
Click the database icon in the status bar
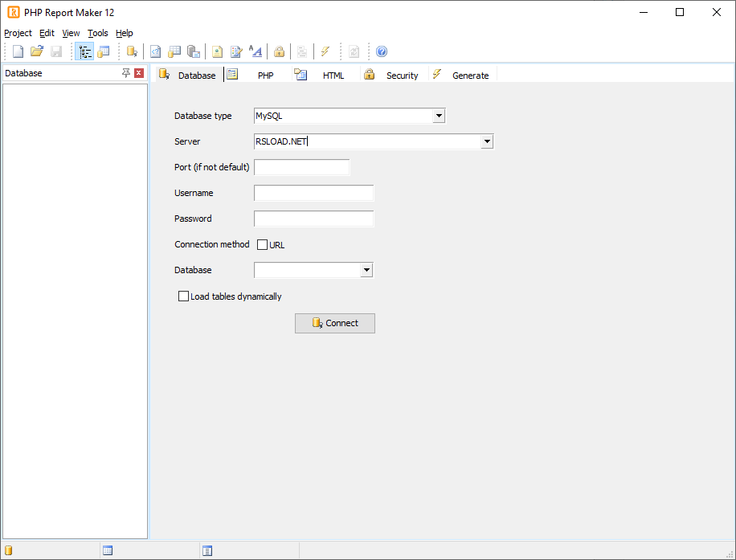pos(8,550)
